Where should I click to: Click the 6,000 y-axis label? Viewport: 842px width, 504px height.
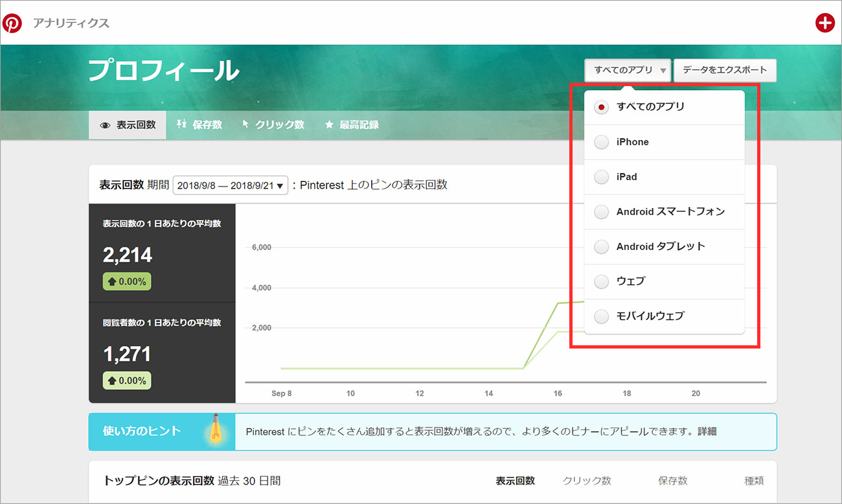[260, 247]
